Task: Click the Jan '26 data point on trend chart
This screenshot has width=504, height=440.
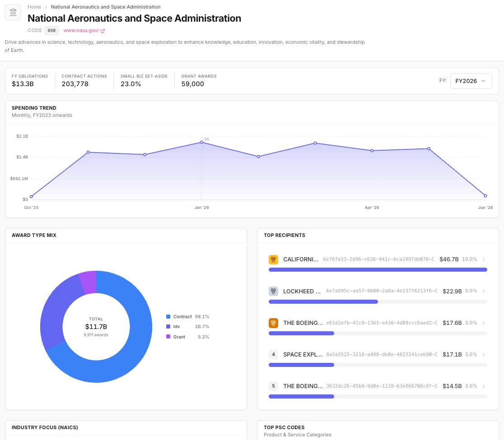Action: (x=201, y=142)
